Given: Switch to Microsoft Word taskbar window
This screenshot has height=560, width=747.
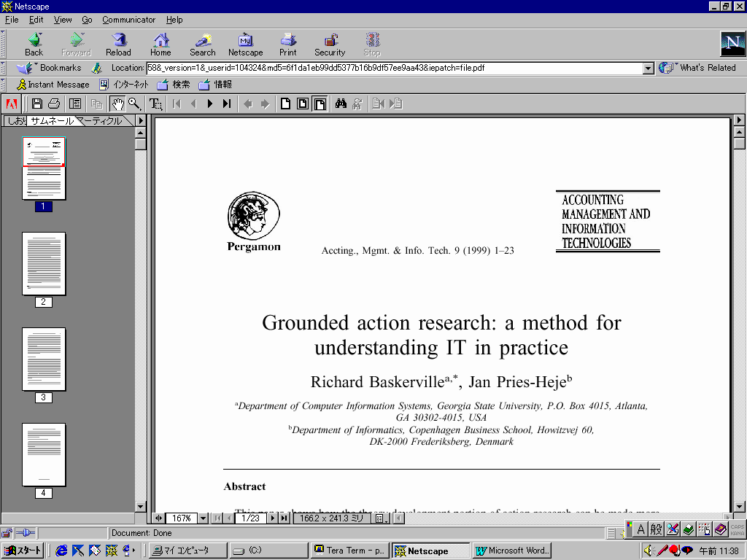Looking at the screenshot, I should coord(513,551).
